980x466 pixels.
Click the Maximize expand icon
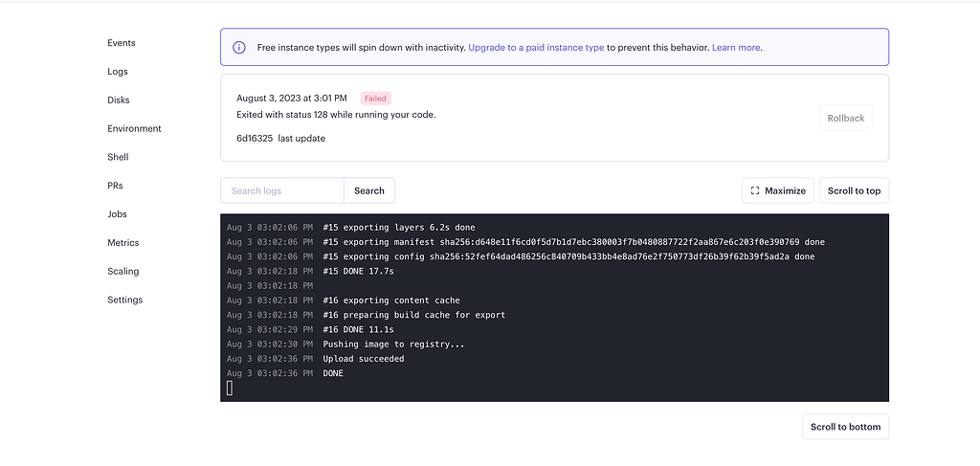click(755, 191)
